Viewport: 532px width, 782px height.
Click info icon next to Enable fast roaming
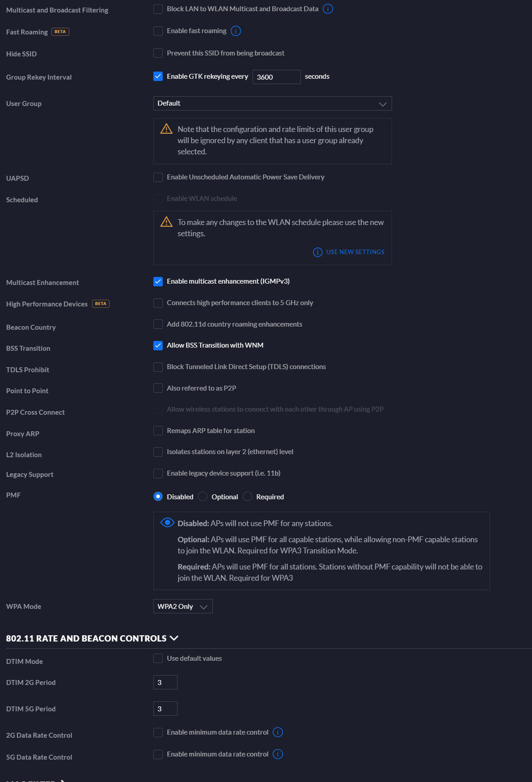point(236,31)
